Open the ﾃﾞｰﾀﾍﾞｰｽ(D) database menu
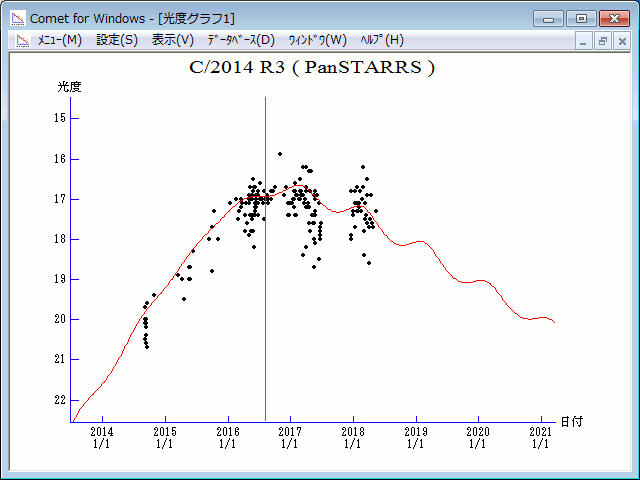Viewport: 640px width, 480px height. pos(240,40)
